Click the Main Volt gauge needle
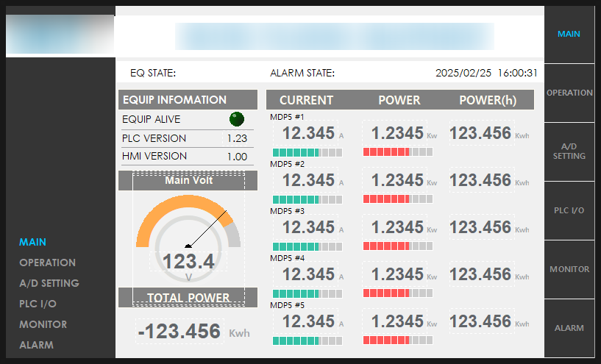Image resolution: width=601 pixels, height=364 pixels. tap(206, 229)
